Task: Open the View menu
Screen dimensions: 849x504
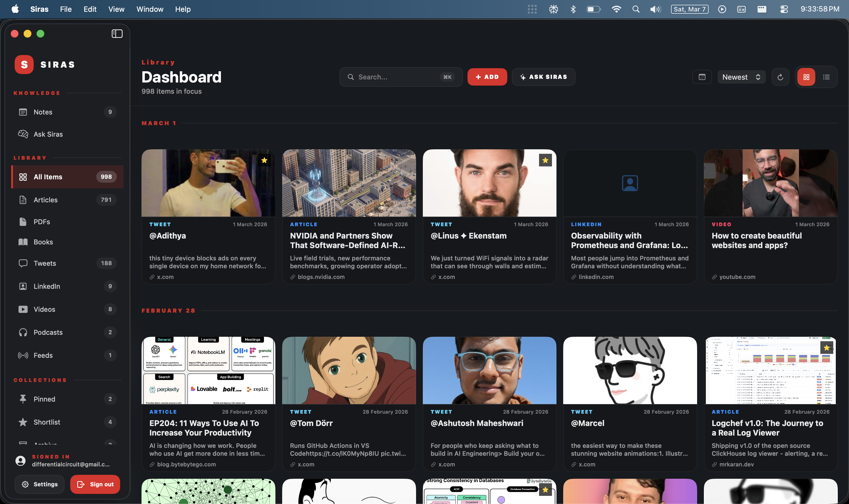Action: (x=116, y=9)
